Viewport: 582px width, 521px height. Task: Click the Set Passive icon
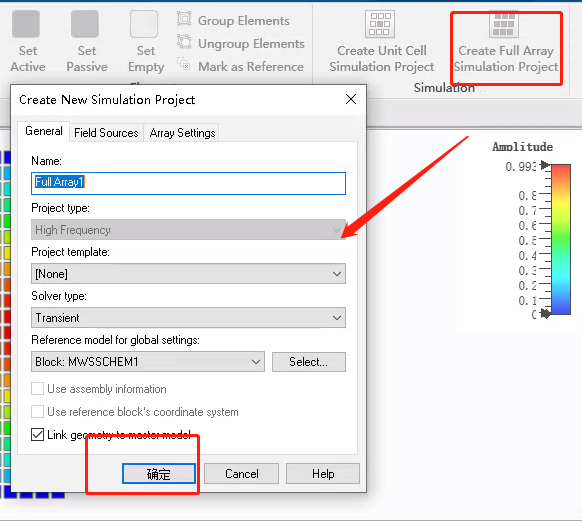pos(85,24)
